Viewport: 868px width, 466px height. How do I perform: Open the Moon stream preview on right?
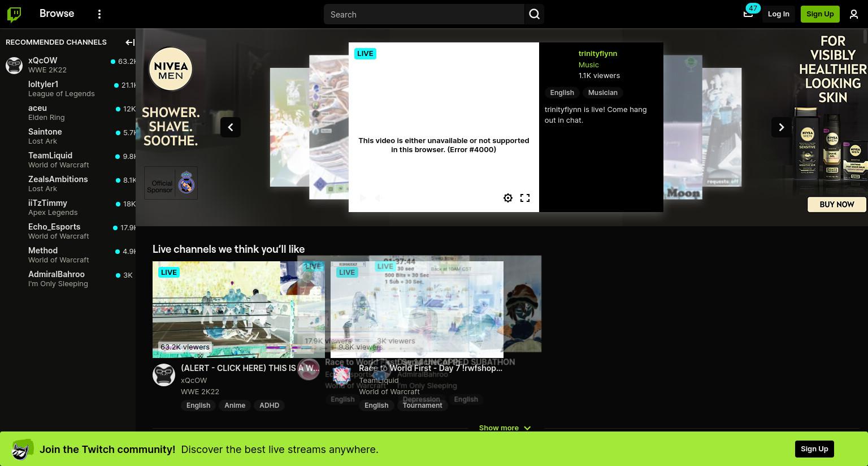[x=683, y=127]
